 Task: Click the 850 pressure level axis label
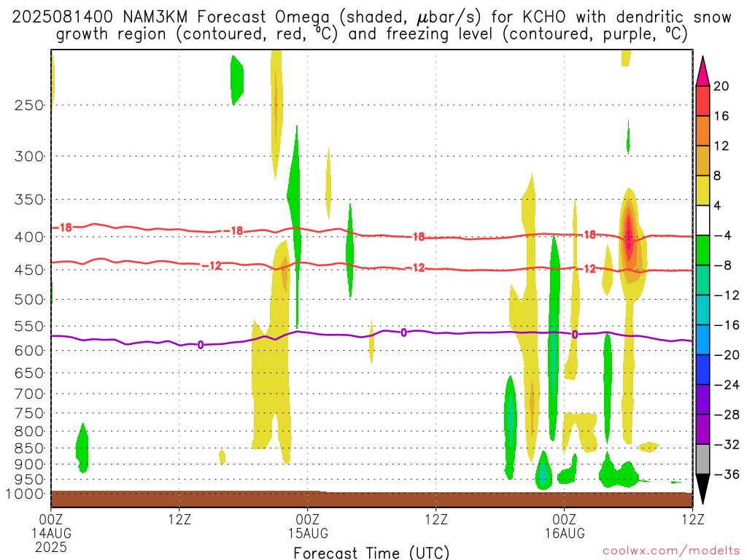click(29, 448)
